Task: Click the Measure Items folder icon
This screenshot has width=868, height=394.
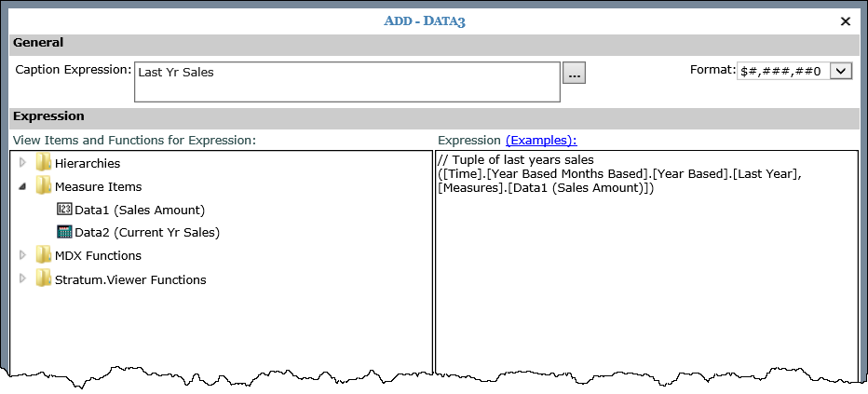Action: pyautogui.click(x=43, y=186)
